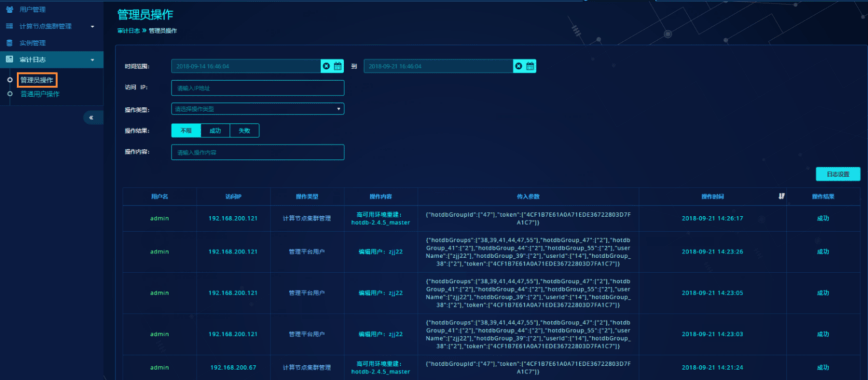Click the 日志设置 button
Image resolution: width=868 pixels, height=380 pixels.
[837, 174]
